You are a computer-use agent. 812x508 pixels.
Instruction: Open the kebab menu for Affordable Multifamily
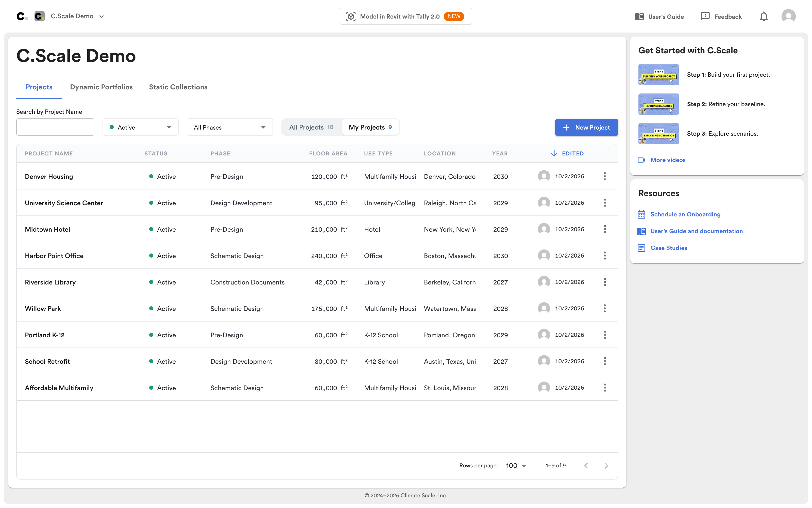click(605, 388)
